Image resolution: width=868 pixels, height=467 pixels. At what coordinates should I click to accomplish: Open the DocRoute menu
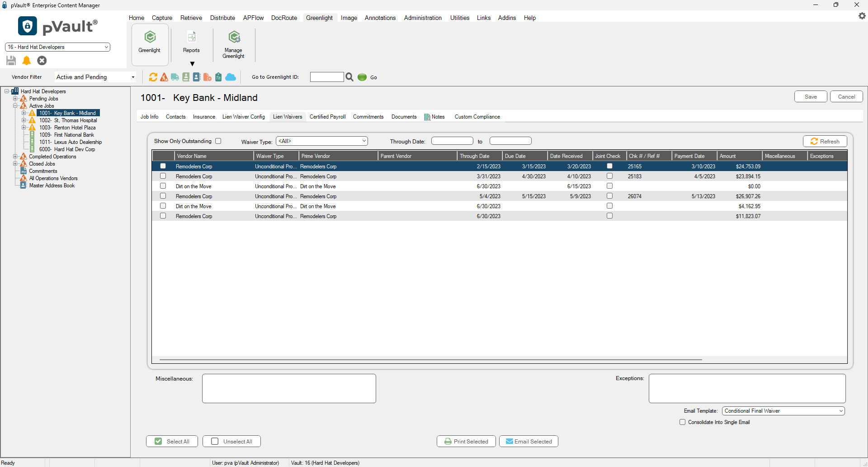point(284,18)
